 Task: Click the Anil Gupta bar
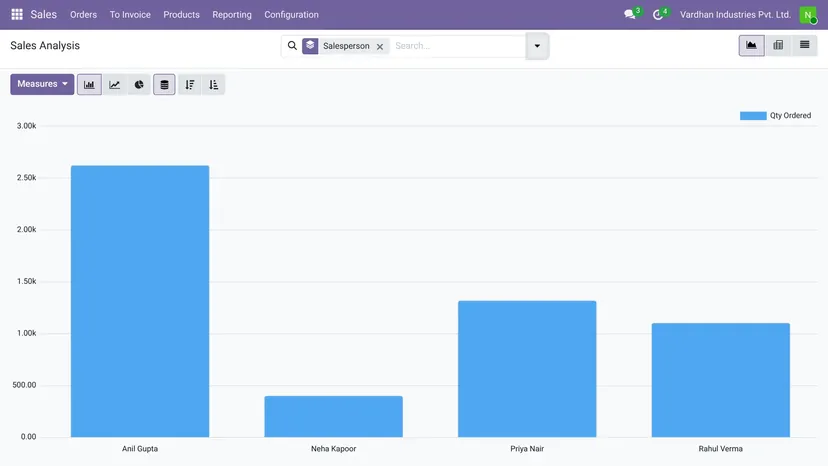(140, 301)
